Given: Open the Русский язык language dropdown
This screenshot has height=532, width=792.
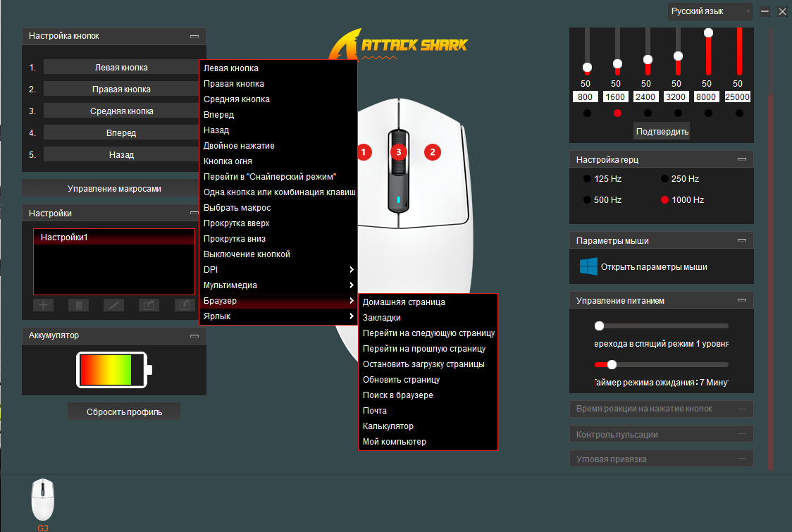Looking at the screenshot, I should (x=710, y=11).
